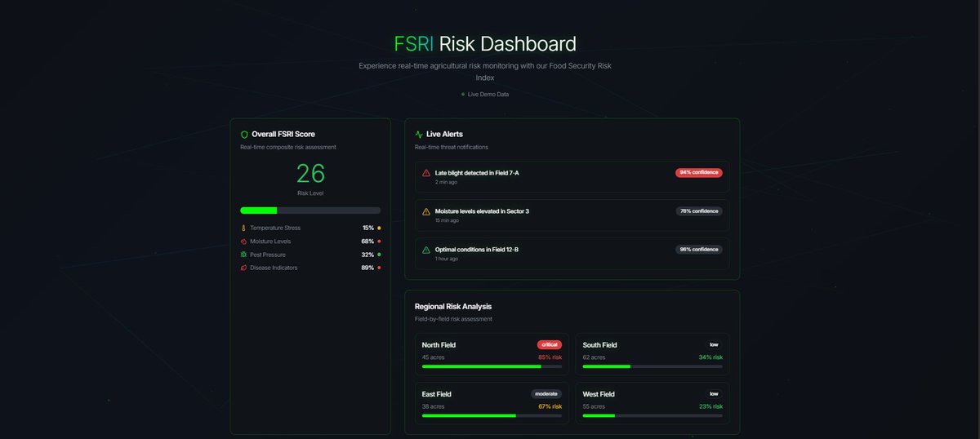Image resolution: width=980 pixels, height=439 pixels.
Task: Click the Risk Level caption under the score
Action: (310, 193)
